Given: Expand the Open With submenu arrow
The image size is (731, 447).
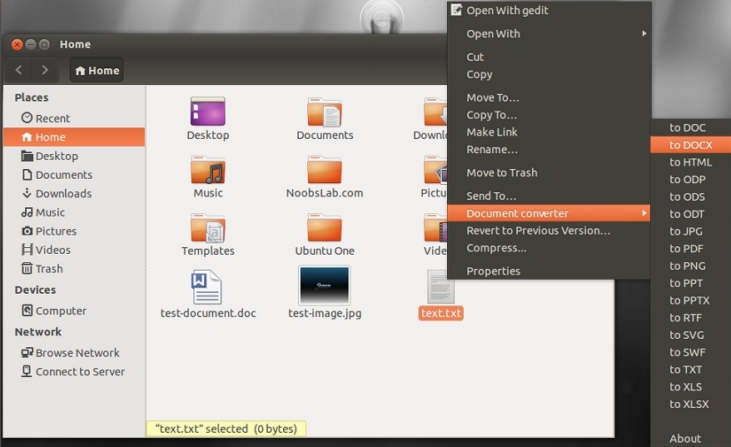Looking at the screenshot, I should [644, 33].
